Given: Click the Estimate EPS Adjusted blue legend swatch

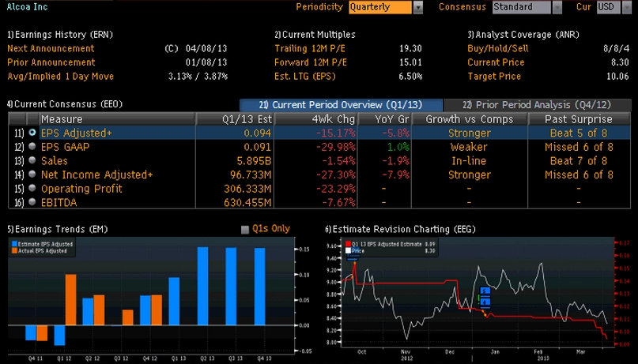Looking at the screenshot, I should [x=14, y=244].
